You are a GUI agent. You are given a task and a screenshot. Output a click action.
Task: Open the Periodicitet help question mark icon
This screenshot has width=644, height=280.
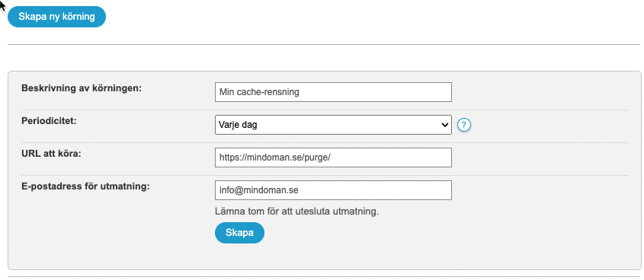[x=463, y=125]
